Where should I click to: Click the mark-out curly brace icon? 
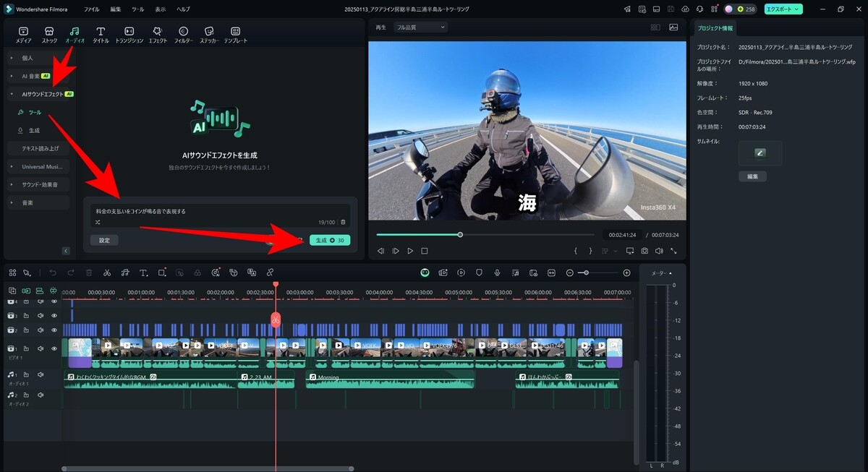pyautogui.click(x=590, y=251)
